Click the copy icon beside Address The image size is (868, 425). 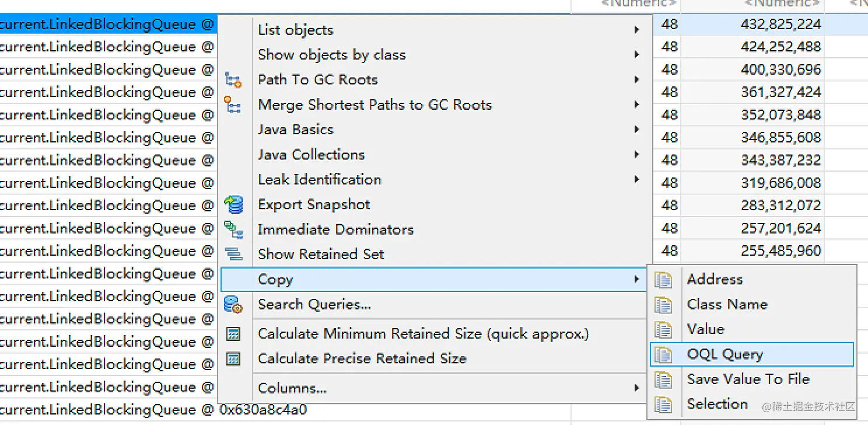(x=663, y=280)
